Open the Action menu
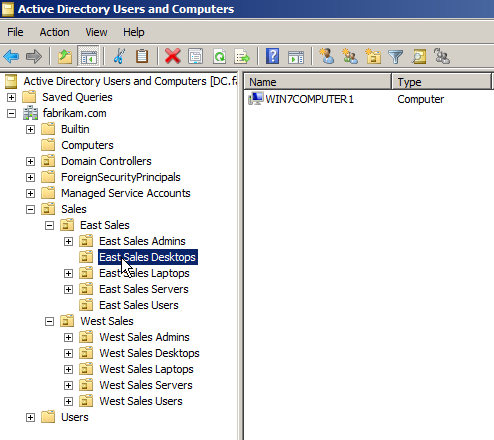The width and height of the screenshot is (494, 440). pyautogui.click(x=55, y=32)
